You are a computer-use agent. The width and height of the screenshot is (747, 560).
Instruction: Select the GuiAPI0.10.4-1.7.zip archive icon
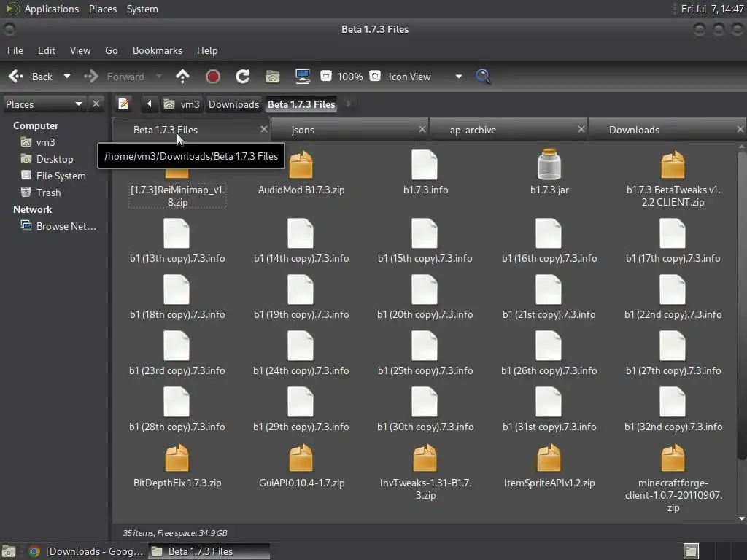tap(301, 458)
